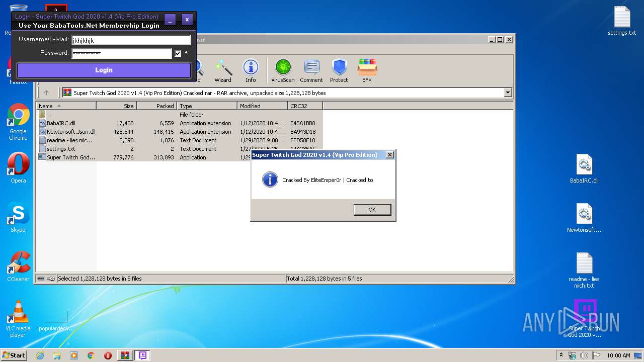Viewport: 644px width, 362px height.
Task: Open the Comment tool
Action: point(311,71)
